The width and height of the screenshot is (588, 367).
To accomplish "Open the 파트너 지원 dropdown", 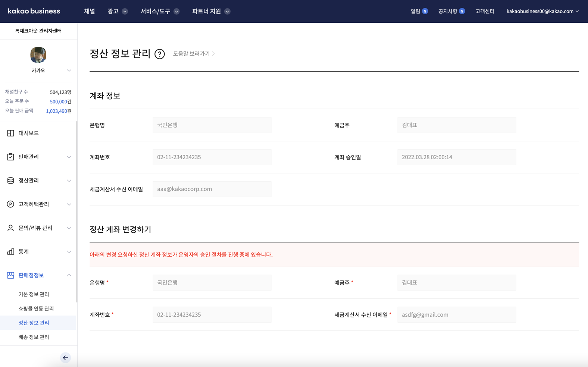I will (x=211, y=11).
